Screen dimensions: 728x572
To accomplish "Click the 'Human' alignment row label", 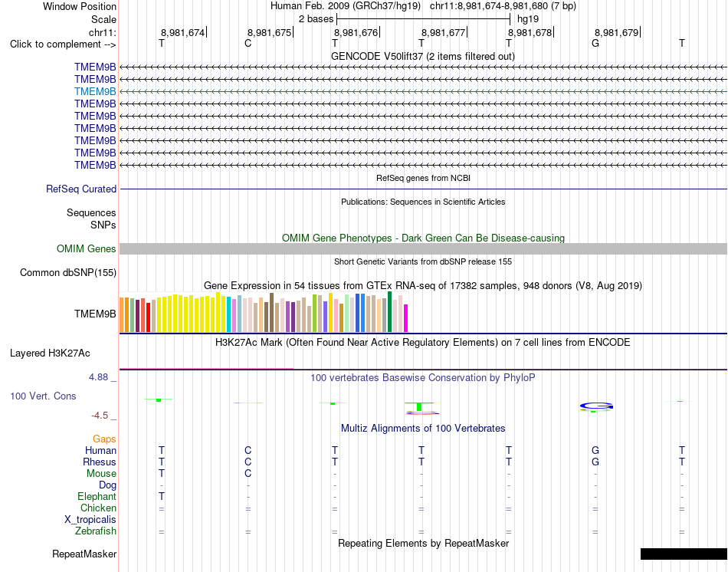I will [x=100, y=450].
